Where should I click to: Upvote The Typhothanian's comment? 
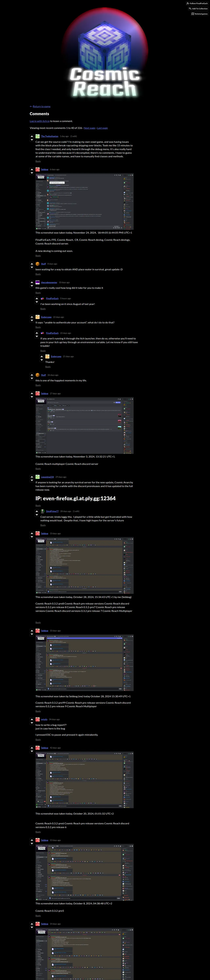pos(32,136)
